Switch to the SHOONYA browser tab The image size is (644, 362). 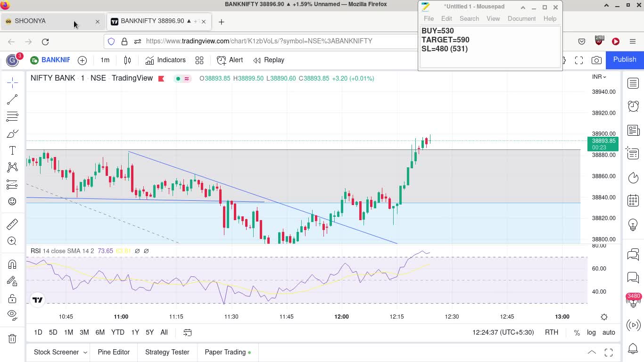coord(52,21)
